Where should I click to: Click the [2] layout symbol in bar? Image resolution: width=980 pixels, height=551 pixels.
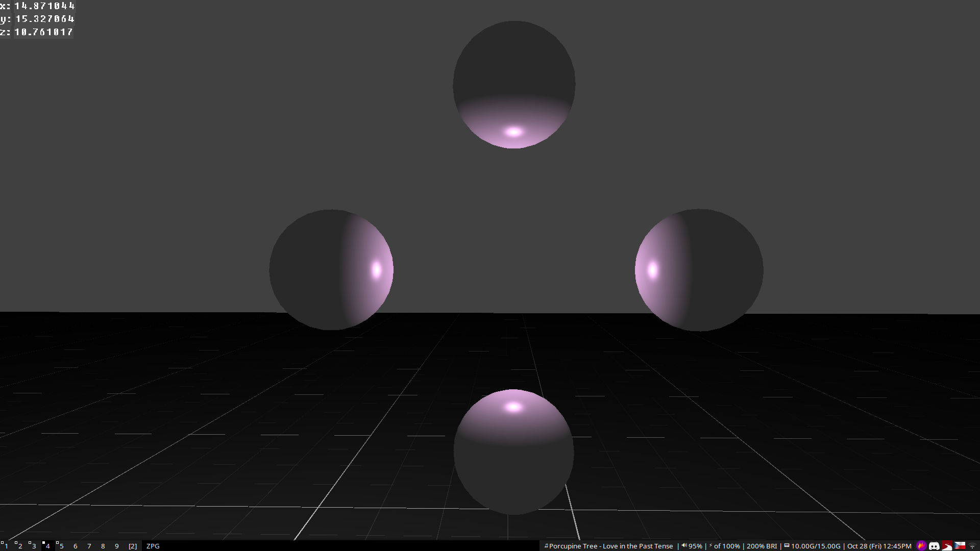[133, 546]
